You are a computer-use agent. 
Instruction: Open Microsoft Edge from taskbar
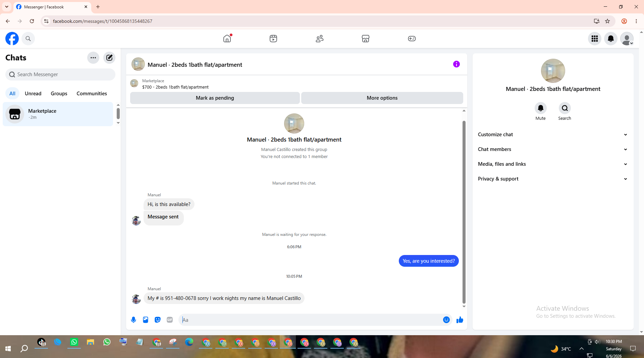tap(189, 342)
